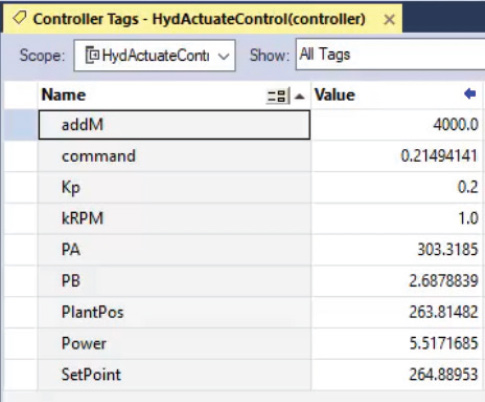
Task: Click the PB value 2.6878839
Action: [443, 281]
